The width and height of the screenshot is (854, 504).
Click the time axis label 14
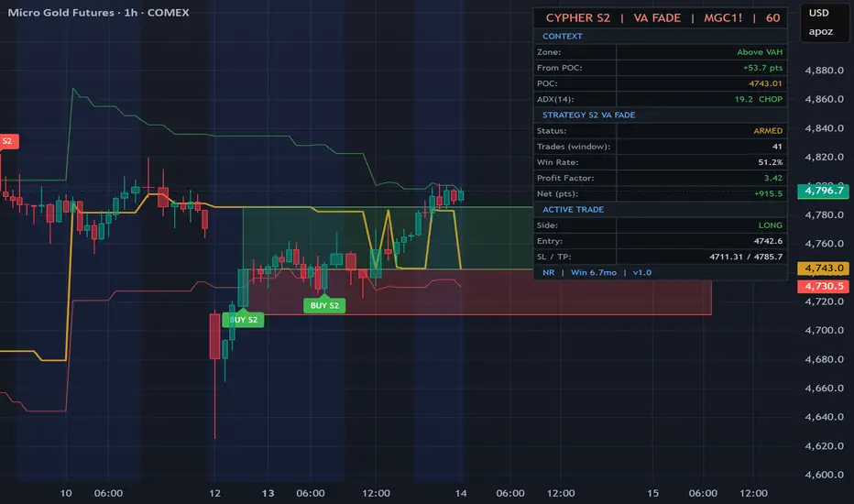tap(461, 493)
